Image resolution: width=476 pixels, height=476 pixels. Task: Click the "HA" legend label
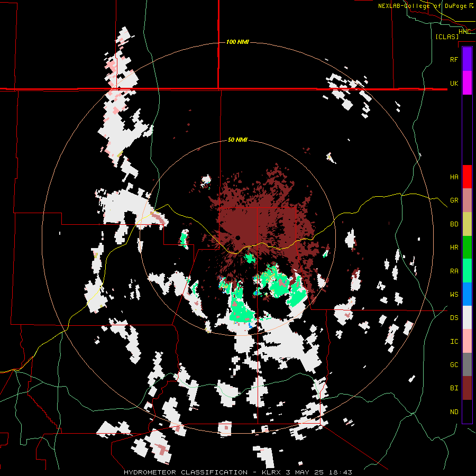(x=454, y=177)
